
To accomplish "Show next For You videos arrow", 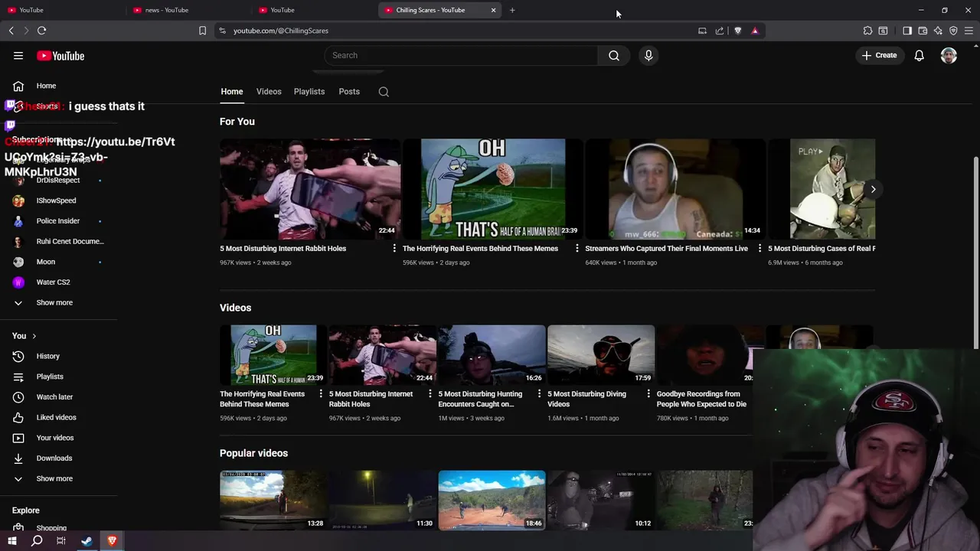I will click(873, 189).
